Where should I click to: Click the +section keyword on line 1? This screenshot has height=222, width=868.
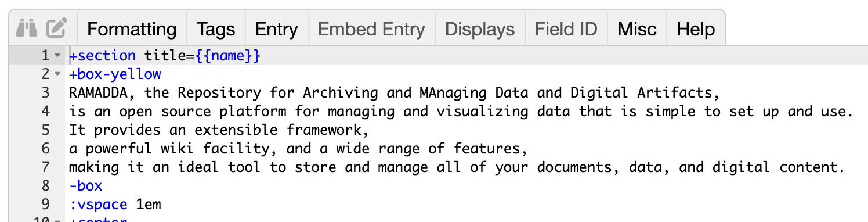point(102,56)
